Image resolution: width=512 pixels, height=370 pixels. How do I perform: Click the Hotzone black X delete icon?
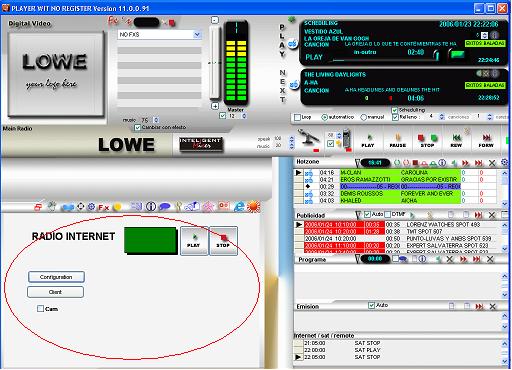tap(492, 163)
